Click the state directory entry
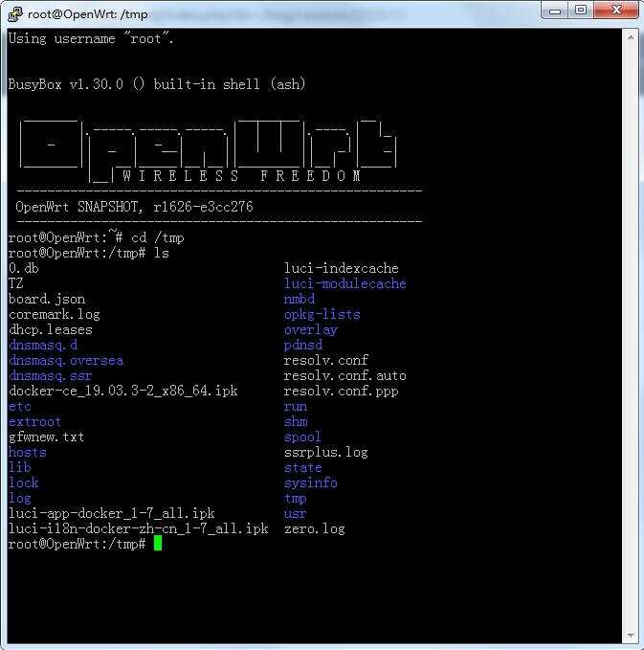 tap(303, 467)
